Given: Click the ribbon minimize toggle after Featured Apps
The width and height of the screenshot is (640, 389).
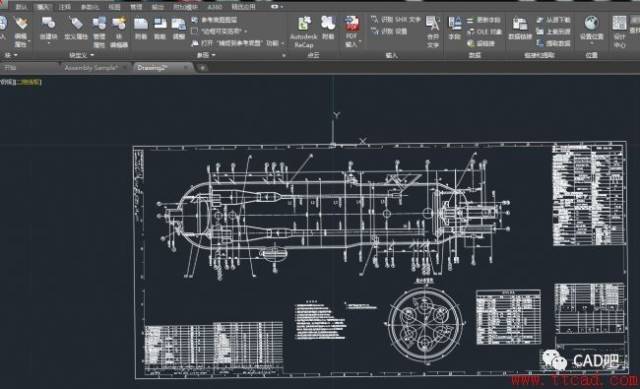Looking at the screenshot, I should [x=276, y=7].
